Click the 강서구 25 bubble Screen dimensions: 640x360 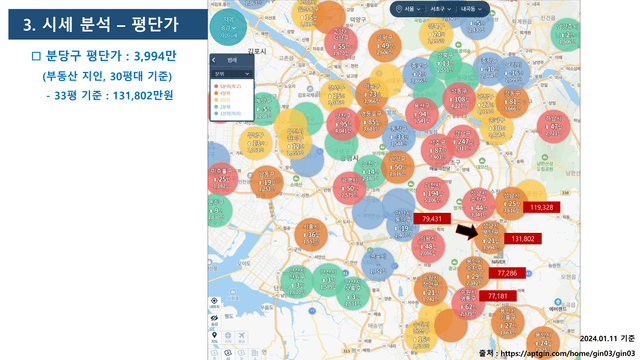coord(336,96)
